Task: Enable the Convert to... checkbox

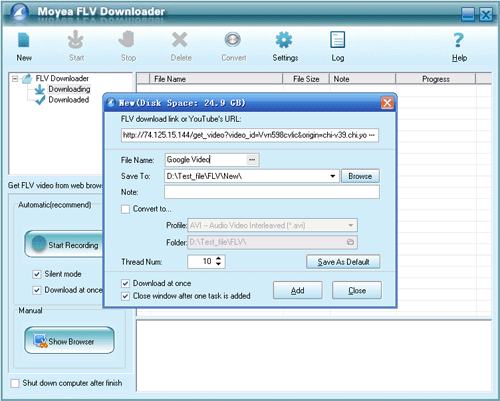Action: [x=125, y=209]
